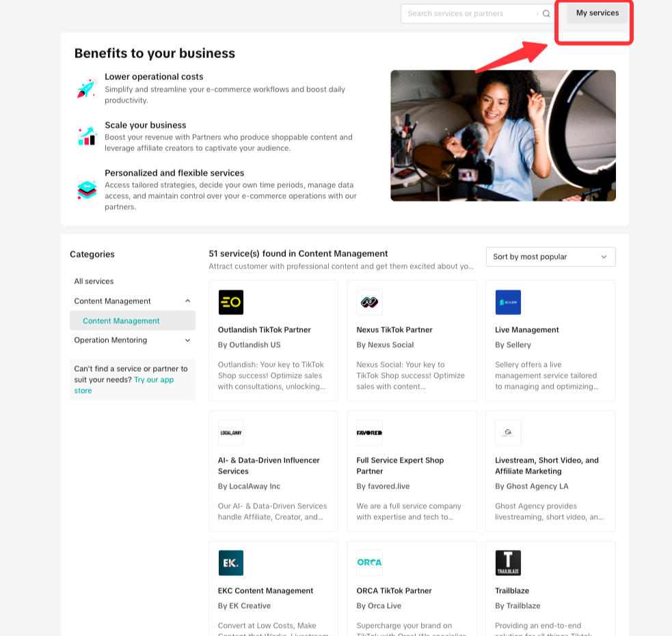Screen dimensions: 672x636
Task: Collapse the Content Management category chevron
Action: [187, 301]
